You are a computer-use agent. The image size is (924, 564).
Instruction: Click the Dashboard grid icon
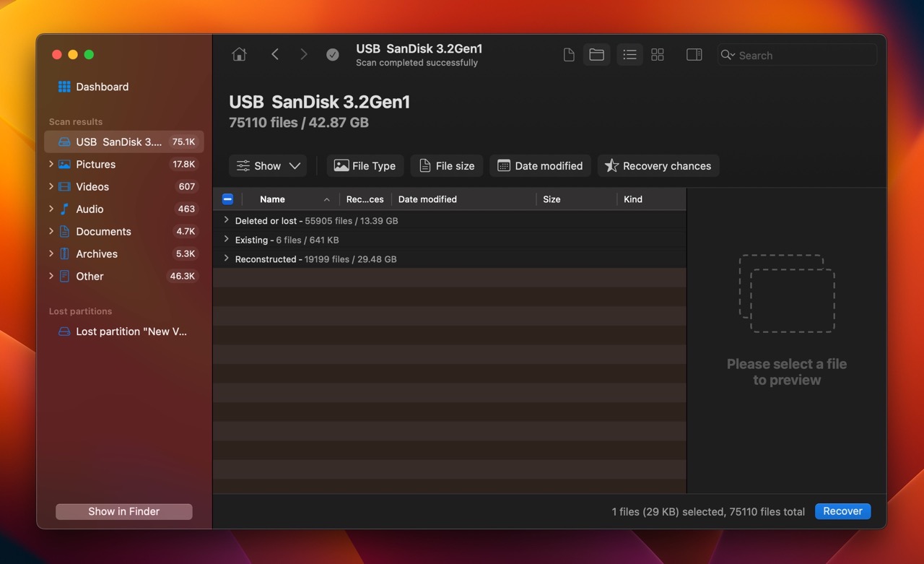[x=64, y=87]
